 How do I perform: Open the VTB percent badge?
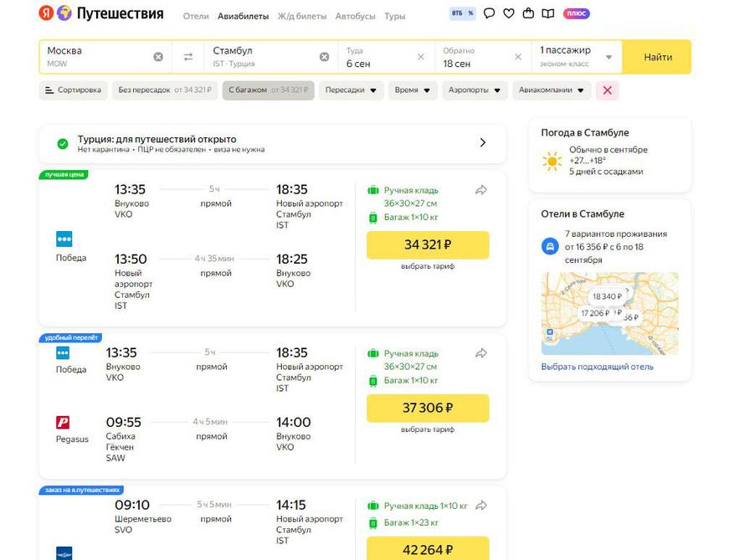coord(462,13)
